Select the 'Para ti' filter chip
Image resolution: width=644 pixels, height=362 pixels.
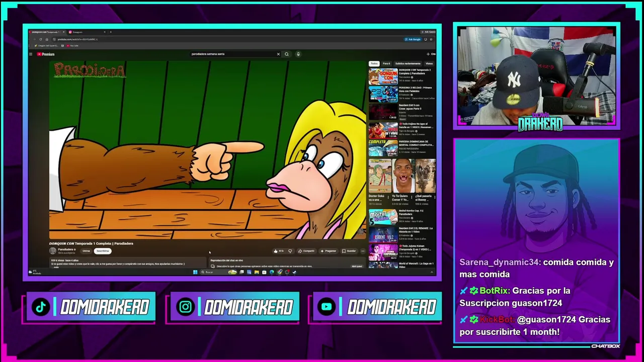tap(386, 64)
